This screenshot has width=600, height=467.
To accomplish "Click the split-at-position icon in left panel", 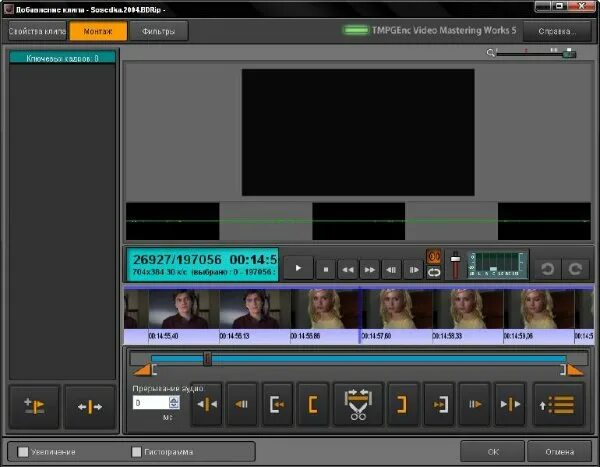I will (x=90, y=407).
